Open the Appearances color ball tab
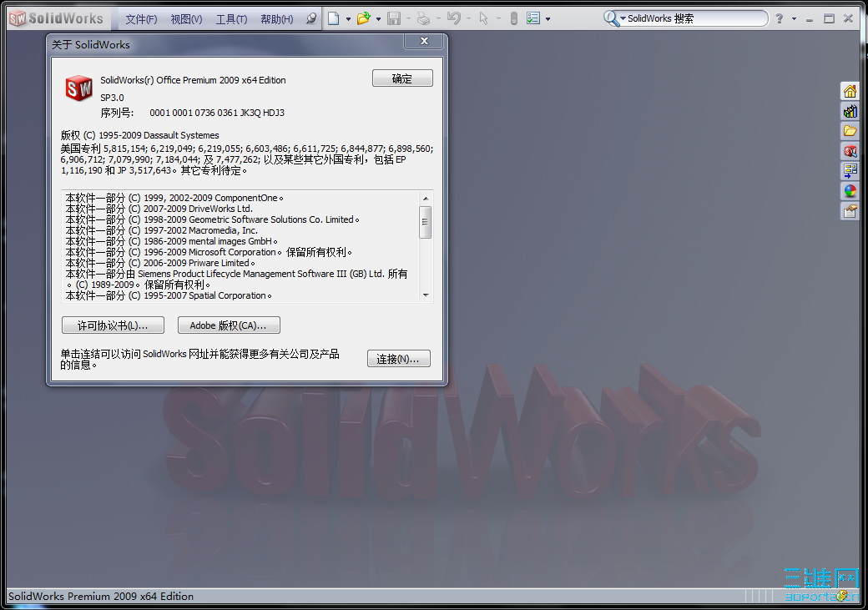This screenshot has width=868, height=610. [850, 191]
